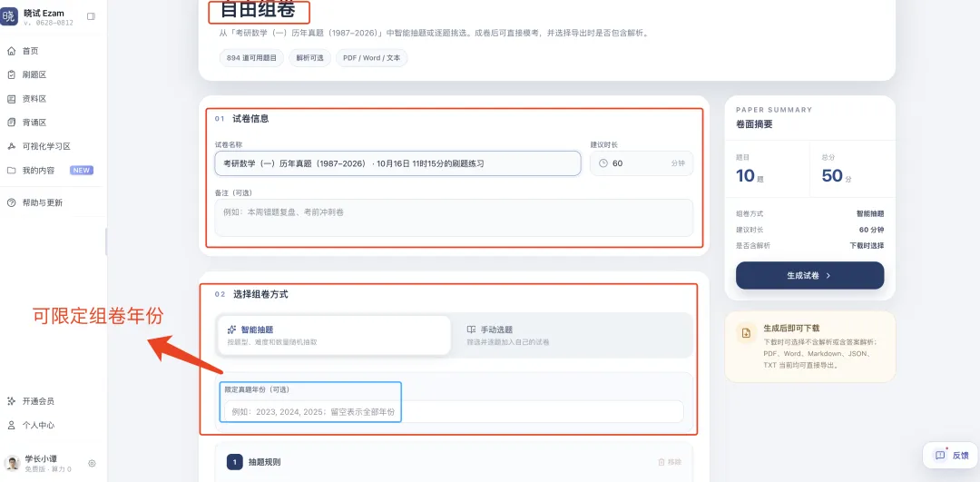
Task: Collapse sidebar using the panel toggle icon
Action: click(x=92, y=16)
